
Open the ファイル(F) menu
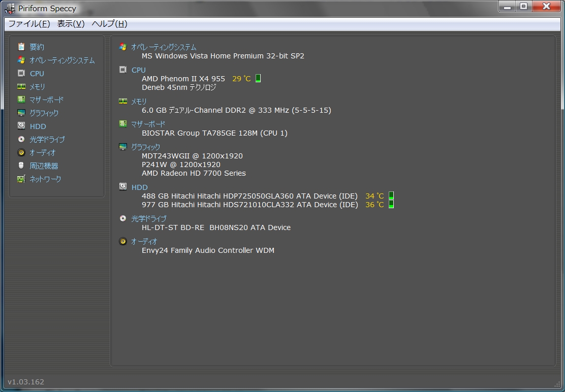[29, 24]
